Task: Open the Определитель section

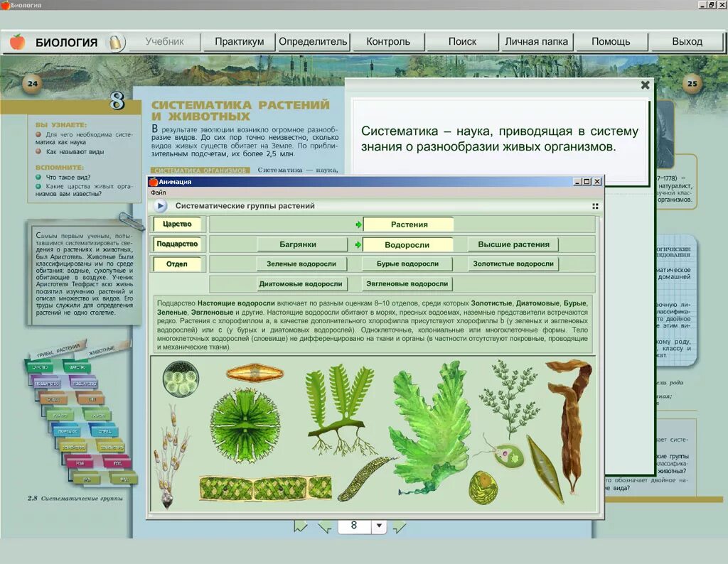Action: point(313,42)
